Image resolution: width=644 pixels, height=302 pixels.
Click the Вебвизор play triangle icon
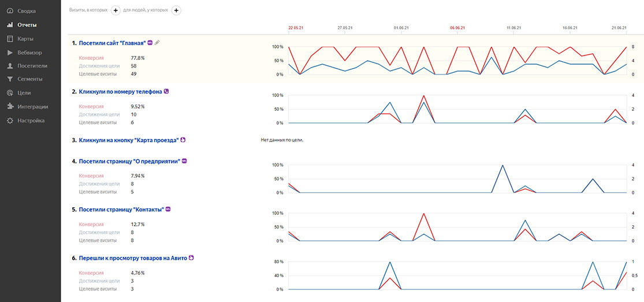(10, 52)
